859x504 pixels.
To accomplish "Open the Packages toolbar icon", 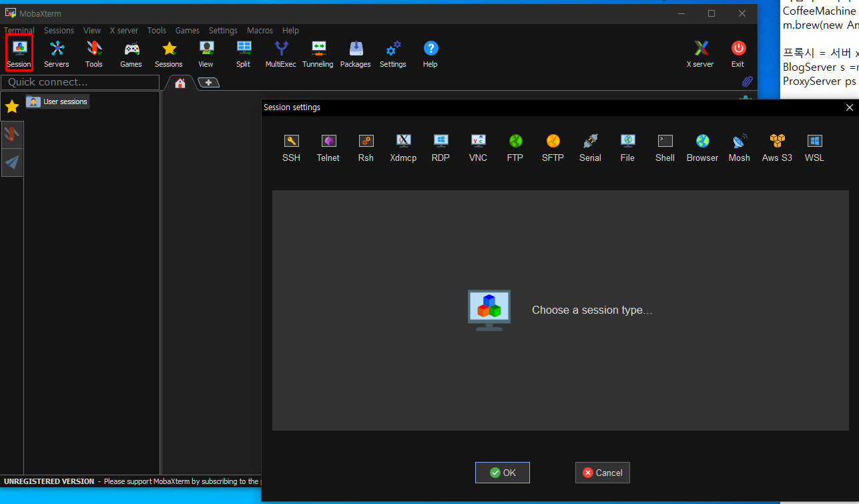I will [356, 53].
